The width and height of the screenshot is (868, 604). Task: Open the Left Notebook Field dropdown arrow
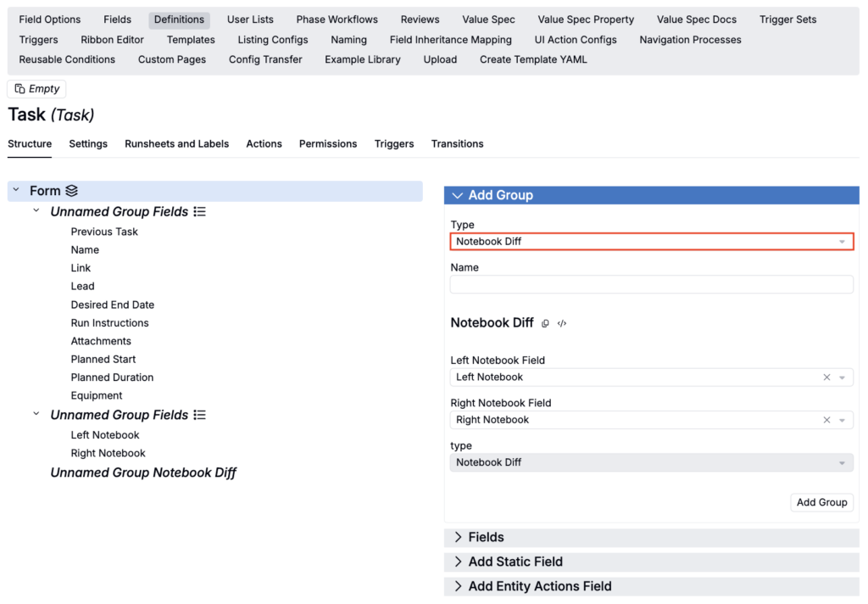click(x=842, y=377)
